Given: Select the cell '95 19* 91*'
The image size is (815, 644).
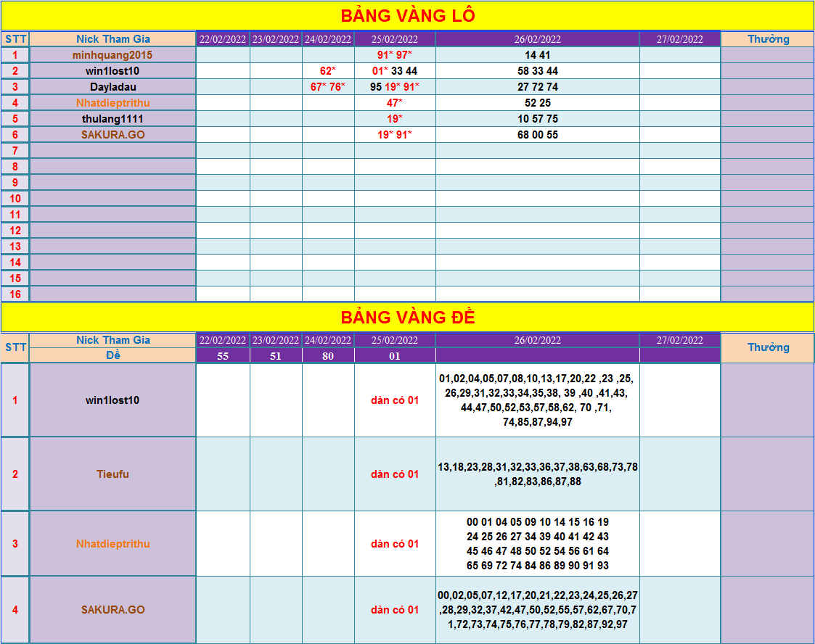Looking at the screenshot, I should (395, 87).
